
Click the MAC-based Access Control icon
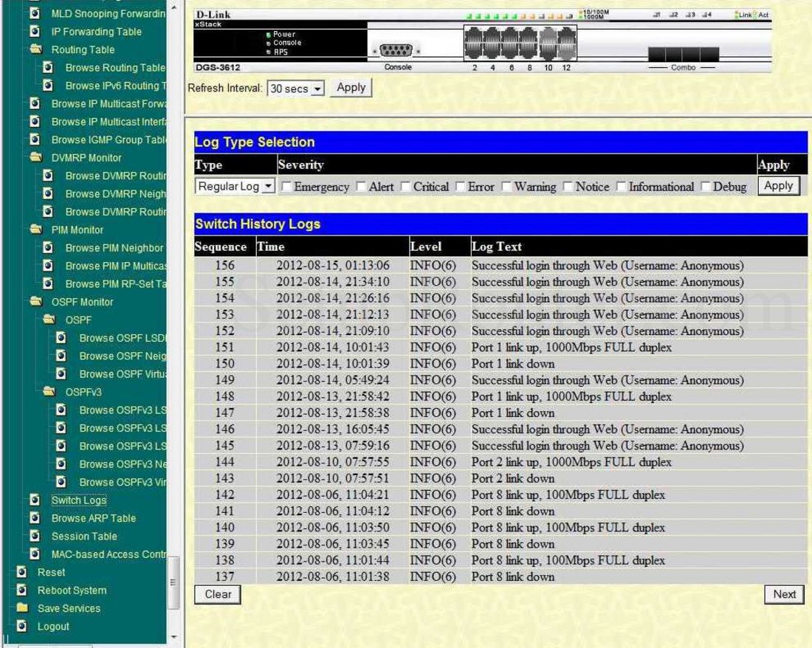[35, 554]
